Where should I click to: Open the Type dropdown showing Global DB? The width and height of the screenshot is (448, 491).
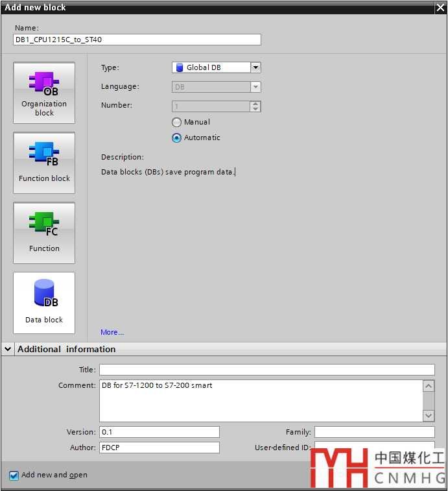(255, 67)
